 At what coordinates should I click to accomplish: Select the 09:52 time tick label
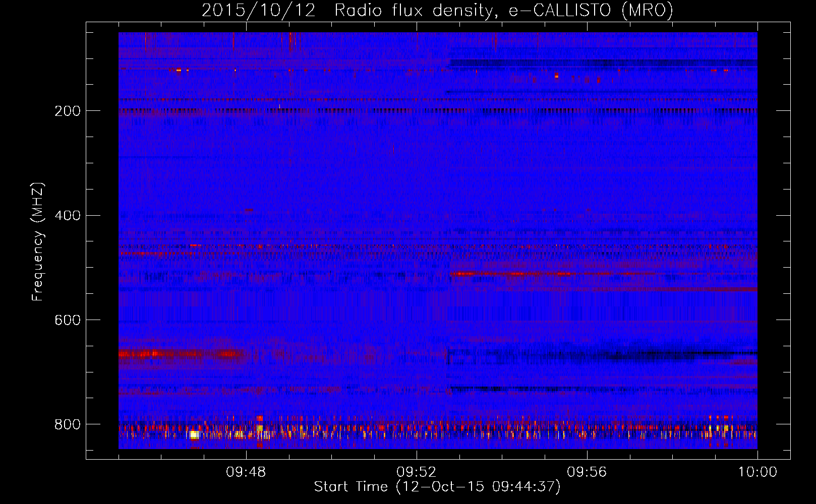click(416, 472)
